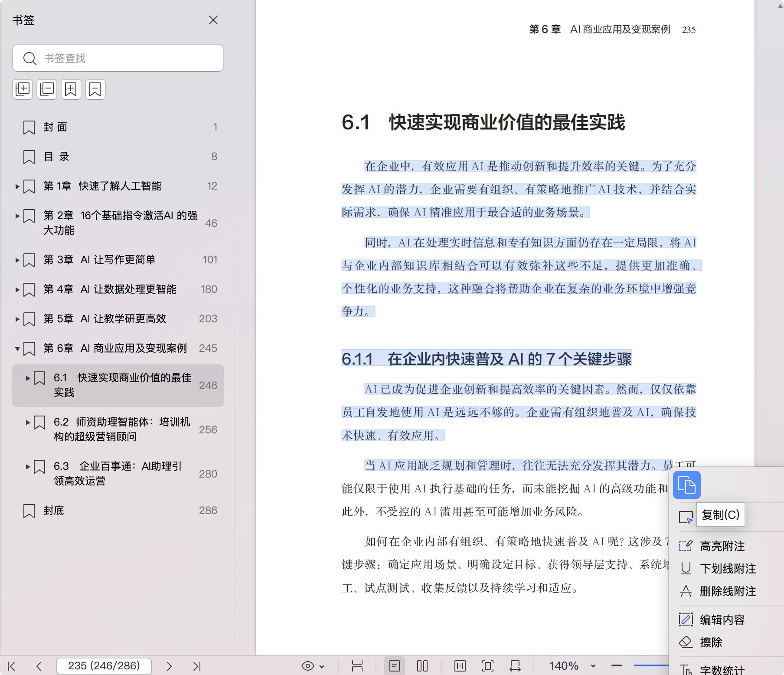This screenshot has width=784, height=675.
Task: Click the copy icon in context menu
Action: pyautogui.click(x=687, y=485)
